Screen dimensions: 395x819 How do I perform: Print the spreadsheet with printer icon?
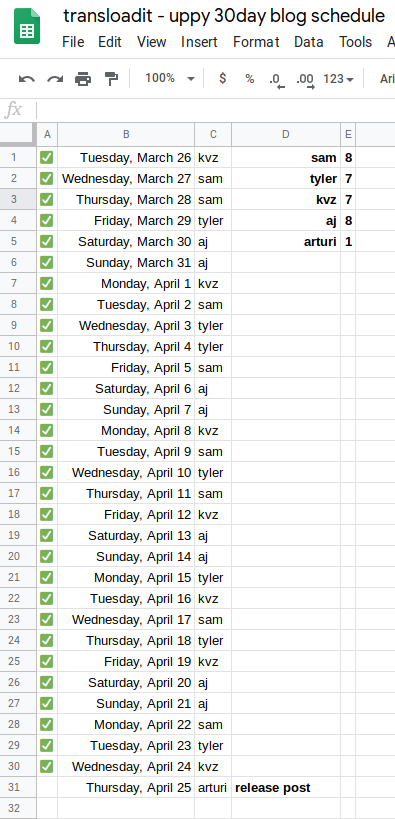point(83,79)
